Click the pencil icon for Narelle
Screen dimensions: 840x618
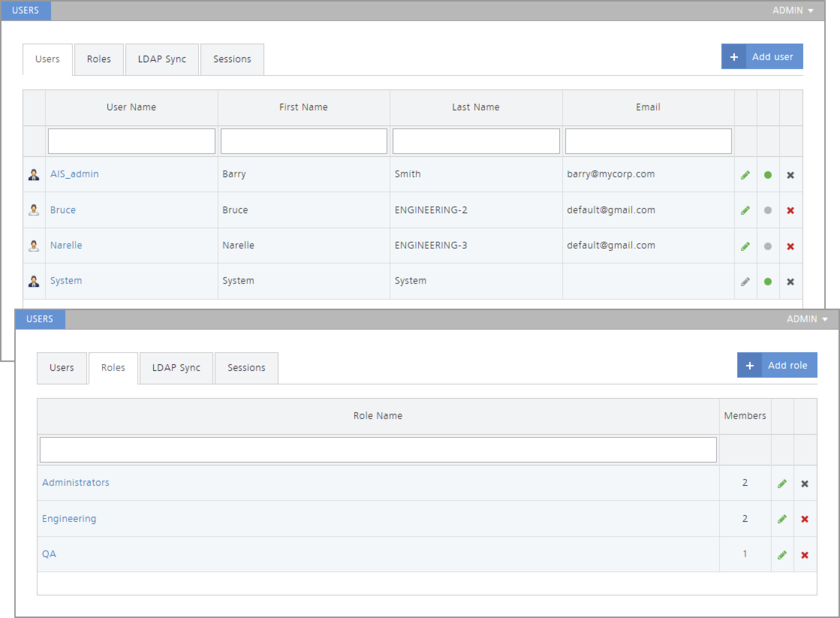click(745, 246)
